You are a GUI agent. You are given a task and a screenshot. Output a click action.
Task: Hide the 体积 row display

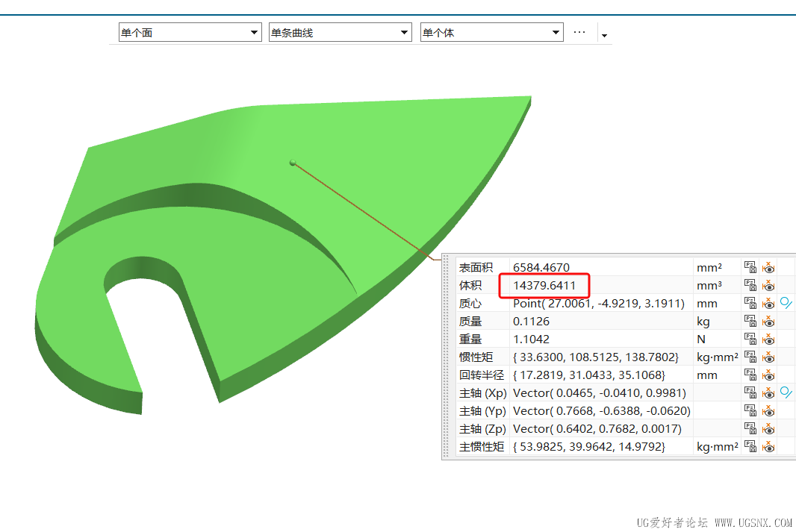point(768,285)
